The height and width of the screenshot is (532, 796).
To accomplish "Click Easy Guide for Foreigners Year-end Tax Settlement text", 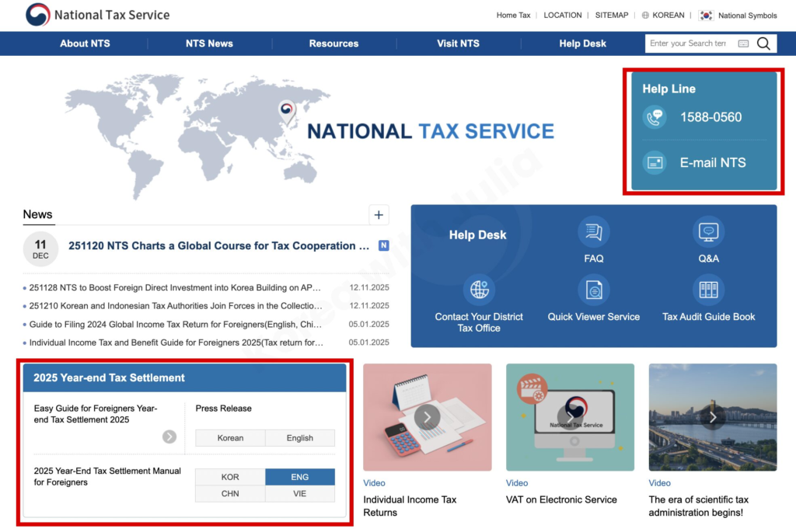I will pos(96,414).
